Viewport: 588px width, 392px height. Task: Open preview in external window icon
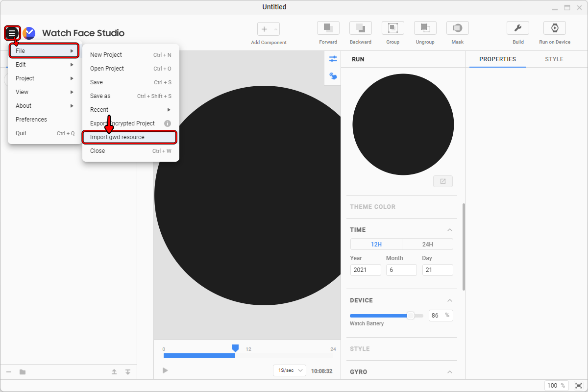(443, 181)
